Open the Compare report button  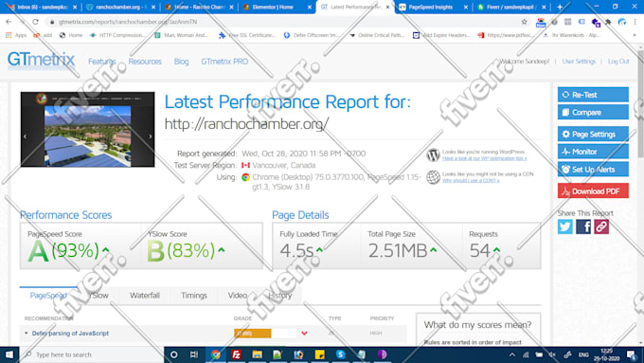593,112
